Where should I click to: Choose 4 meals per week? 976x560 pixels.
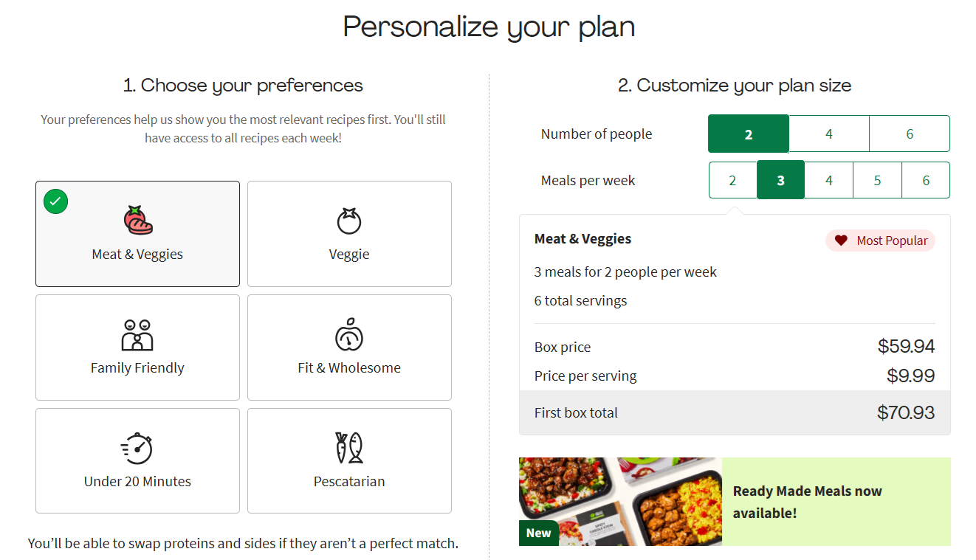pos(828,181)
